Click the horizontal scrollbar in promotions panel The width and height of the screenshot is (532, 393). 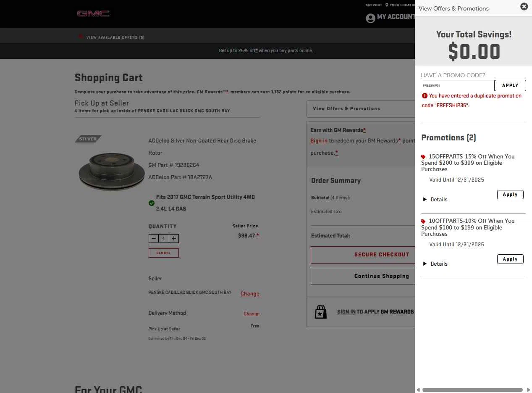tap(472, 390)
